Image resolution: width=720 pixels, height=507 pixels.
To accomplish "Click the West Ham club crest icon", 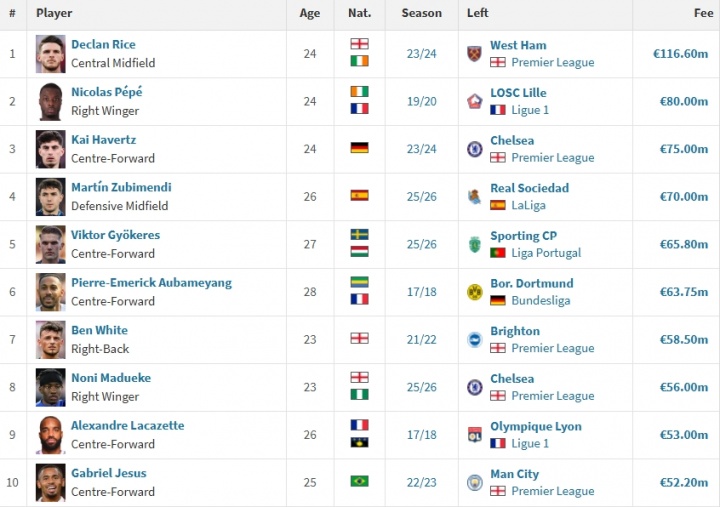I will pyautogui.click(x=474, y=54).
